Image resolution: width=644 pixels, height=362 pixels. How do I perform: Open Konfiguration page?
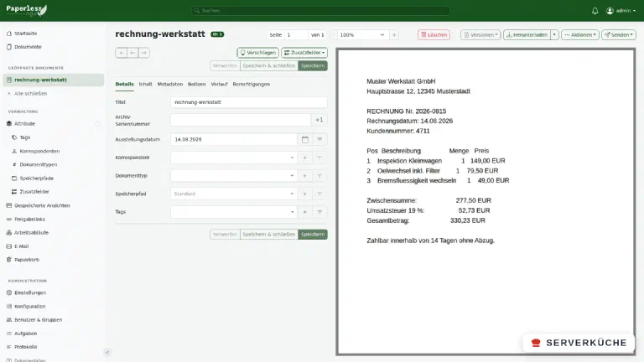pyautogui.click(x=29, y=306)
